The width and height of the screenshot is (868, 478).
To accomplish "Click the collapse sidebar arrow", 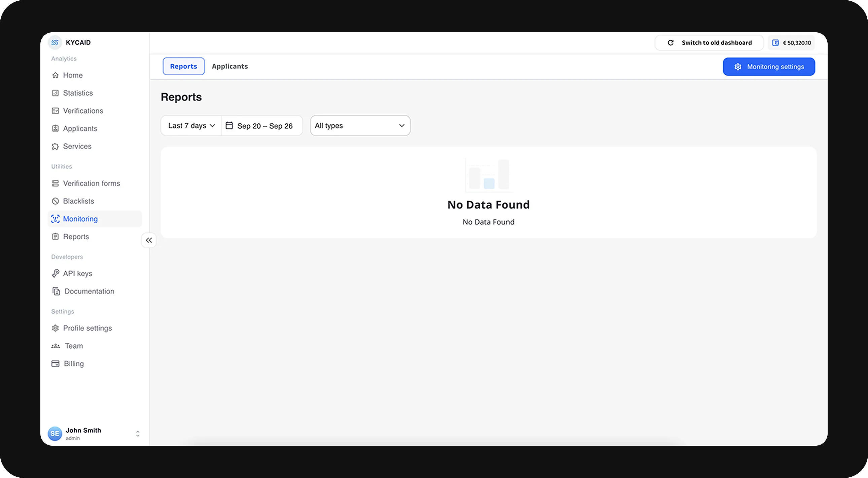I will [149, 240].
